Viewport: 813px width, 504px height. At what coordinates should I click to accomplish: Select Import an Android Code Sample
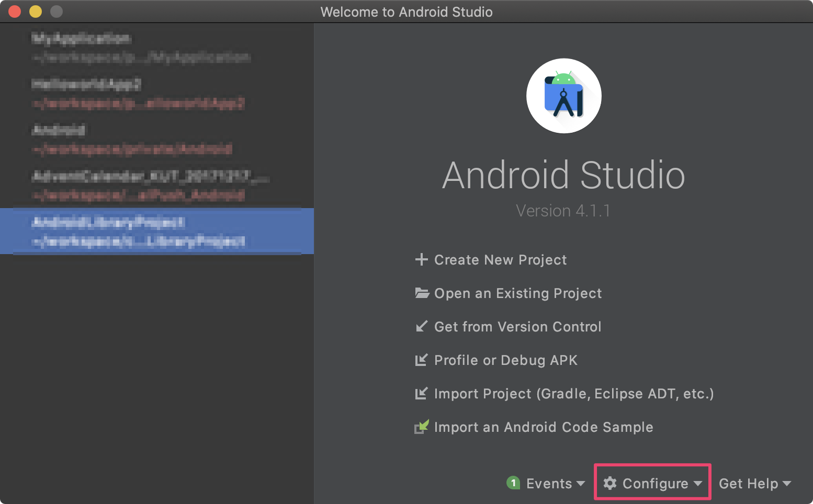pos(544,427)
